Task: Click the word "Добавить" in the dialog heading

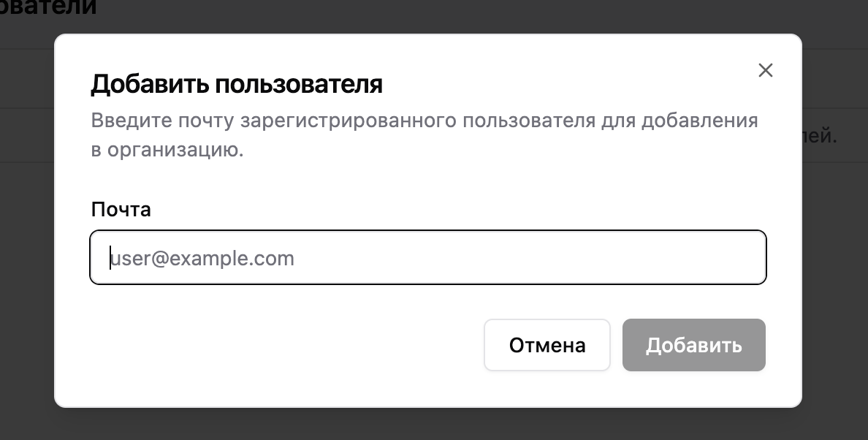Action: pos(151,84)
